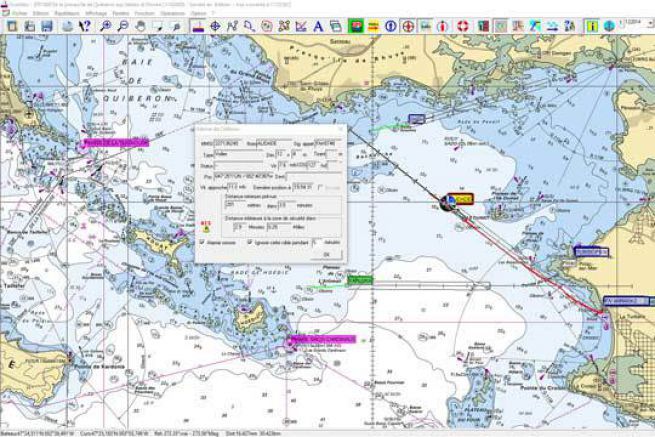The image size is (655, 437).
Task: Toggle the Ignorer cette cible pendant checkbox
Action: (x=249, y=242)
